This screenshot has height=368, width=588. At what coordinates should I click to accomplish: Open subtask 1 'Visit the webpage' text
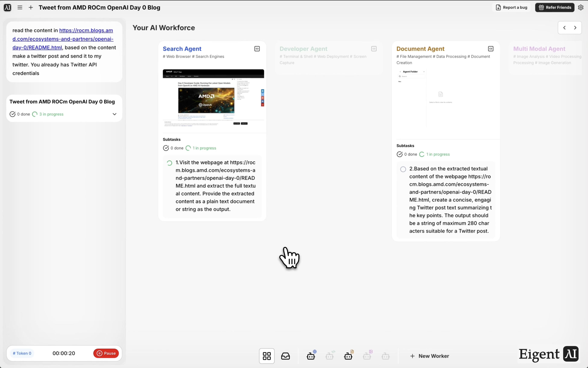216,186
